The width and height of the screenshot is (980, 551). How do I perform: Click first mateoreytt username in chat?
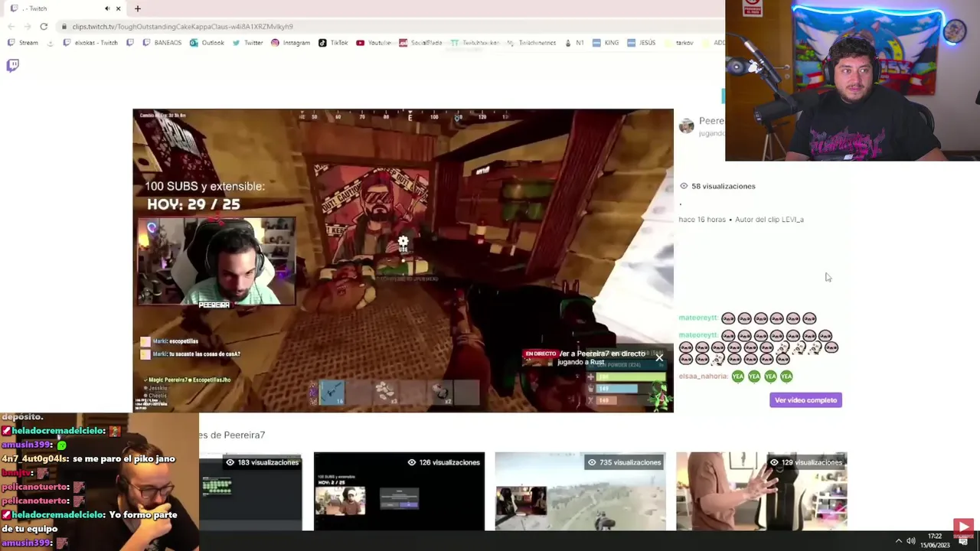(x=697, y=318)
